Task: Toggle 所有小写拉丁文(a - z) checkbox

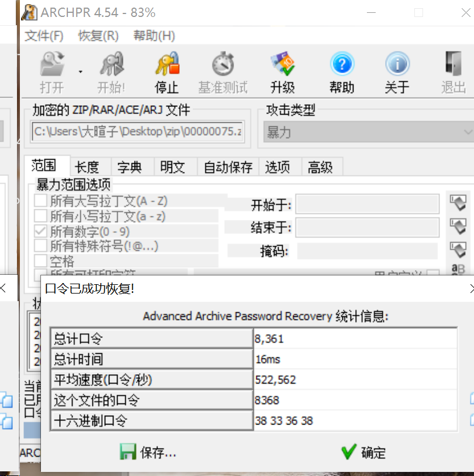Action: pos(40,216)
